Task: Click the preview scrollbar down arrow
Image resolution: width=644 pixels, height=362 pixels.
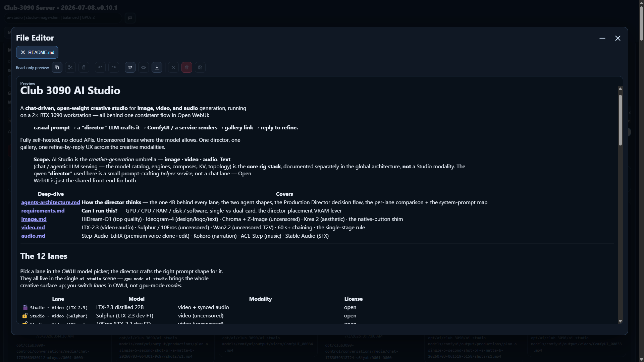Action: click(x=620, y=321)
